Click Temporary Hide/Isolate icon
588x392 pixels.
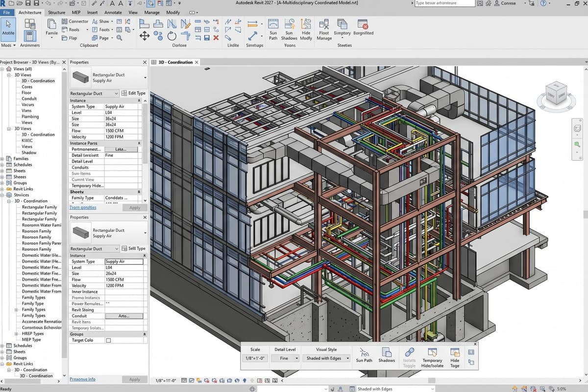[x=432, y=357]
